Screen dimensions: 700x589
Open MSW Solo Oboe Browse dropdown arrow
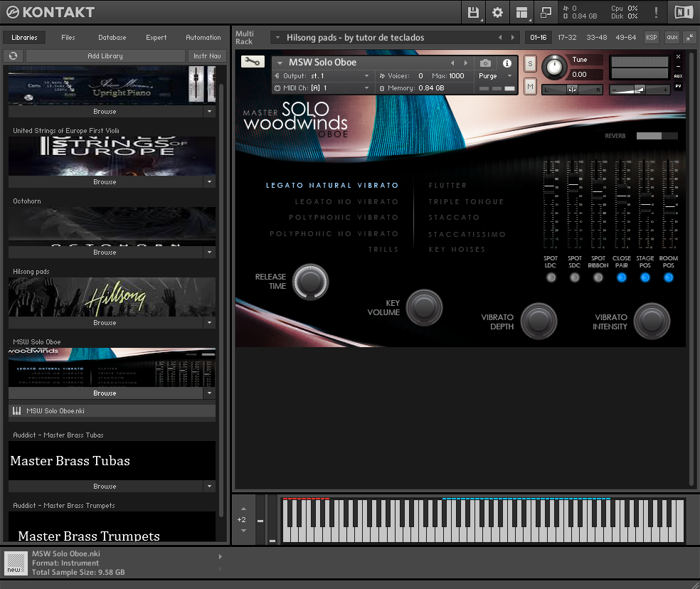[209, 393]
